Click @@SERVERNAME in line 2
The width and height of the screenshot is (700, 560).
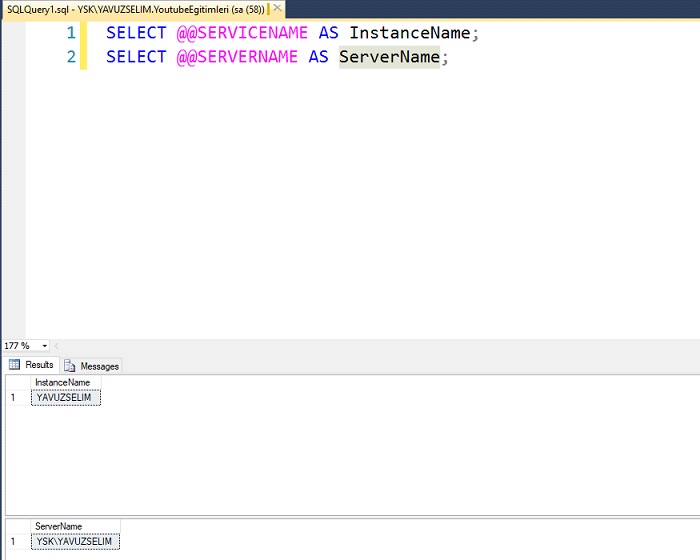[x=237, y=57]
